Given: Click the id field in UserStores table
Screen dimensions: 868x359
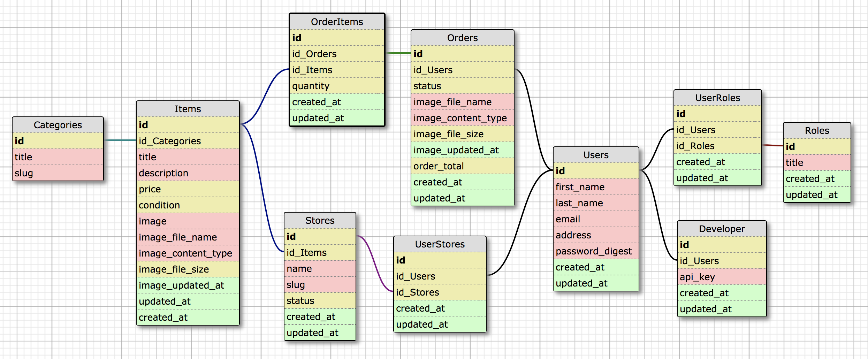Looking at the screenshot, I should (440, 260).
